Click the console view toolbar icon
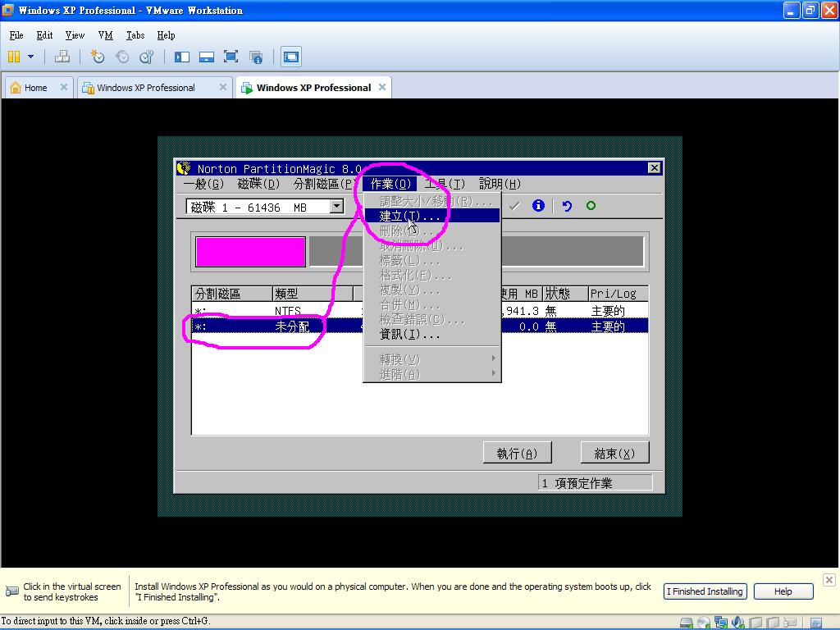Screen dimensions: 840x630 291,57
